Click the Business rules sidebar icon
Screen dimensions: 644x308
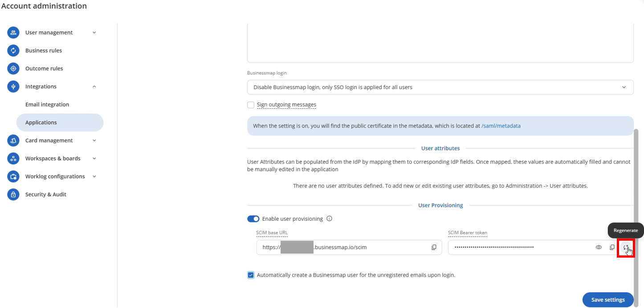[x=13, y=50]
